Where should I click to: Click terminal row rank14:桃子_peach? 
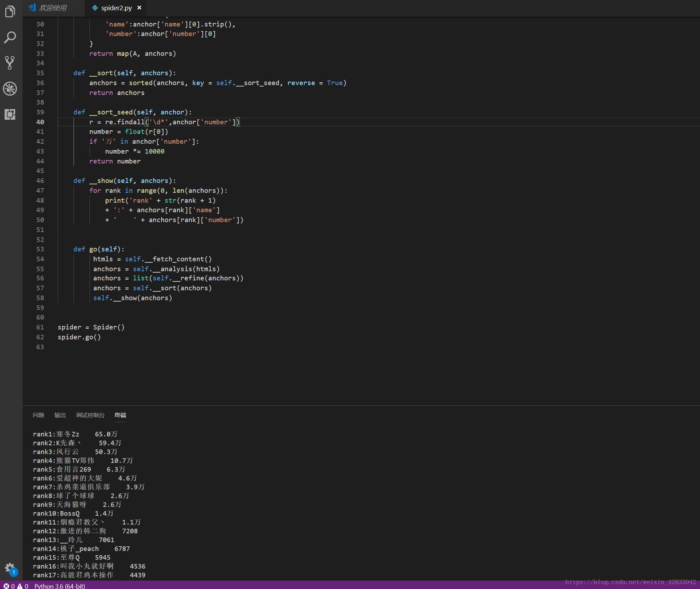pyautogui.click(x=81, y=549)
